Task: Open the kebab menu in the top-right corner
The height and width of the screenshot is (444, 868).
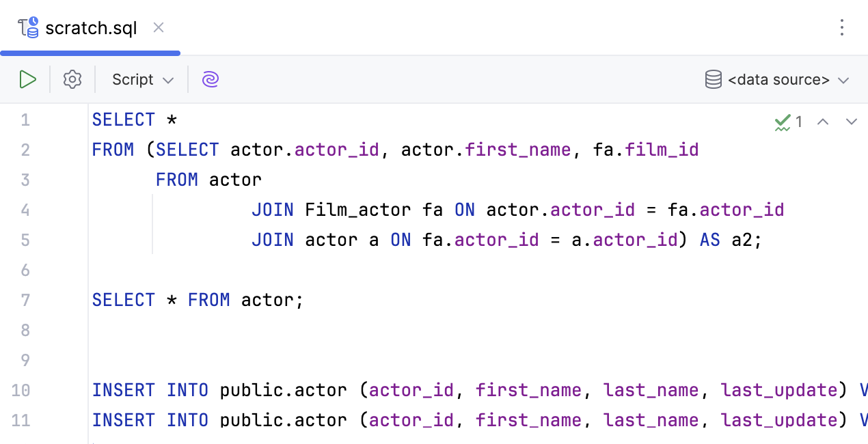Action: pos(842,28)
